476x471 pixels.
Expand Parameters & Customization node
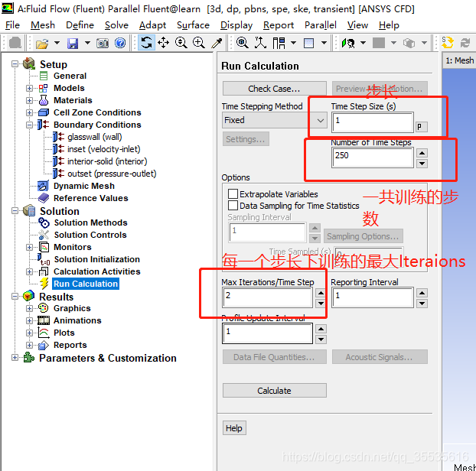tap(15, 358)
